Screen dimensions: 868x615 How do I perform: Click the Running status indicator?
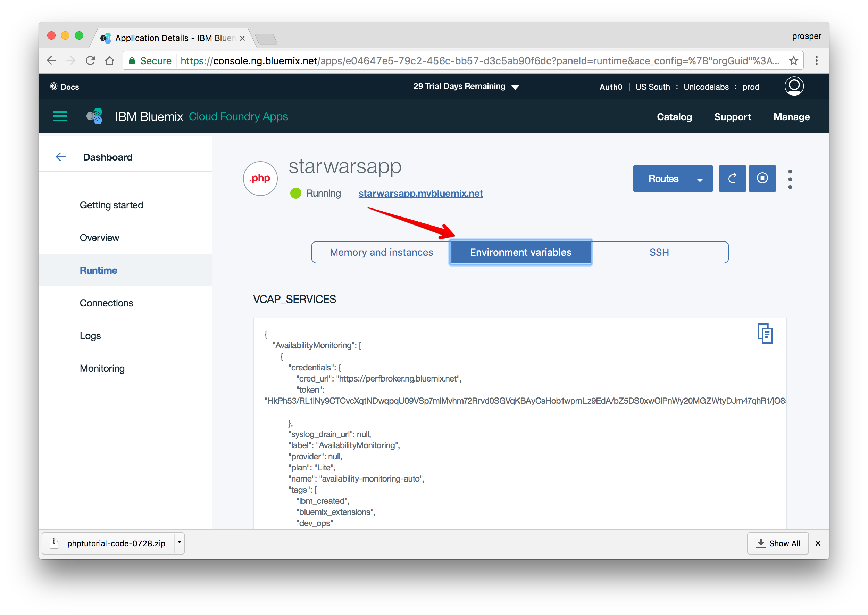click(x=316, y=193)
